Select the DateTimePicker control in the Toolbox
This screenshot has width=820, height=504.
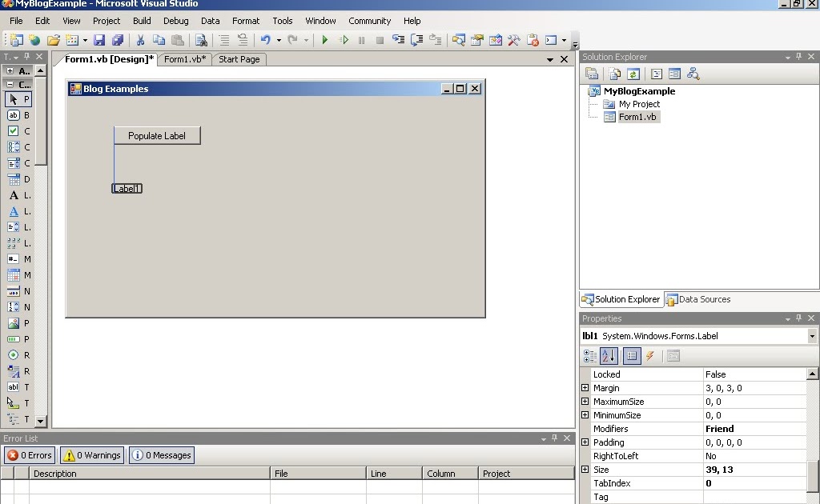coord(18,179)
